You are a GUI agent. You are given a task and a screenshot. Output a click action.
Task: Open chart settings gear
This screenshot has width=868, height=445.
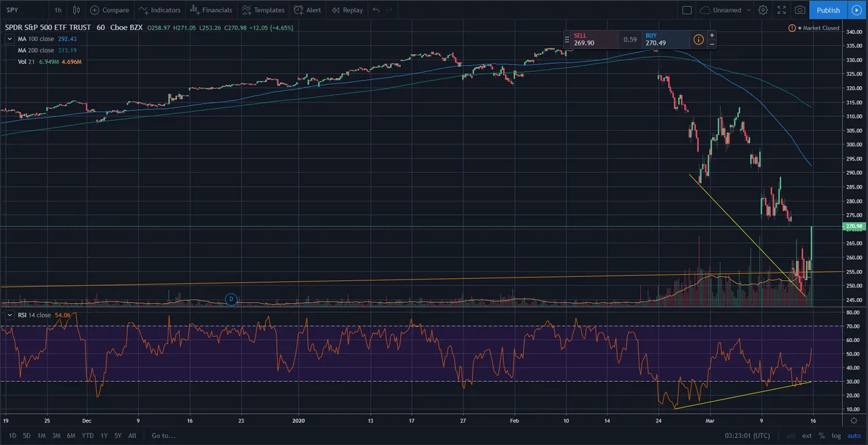pyautogui.click(x=763, y=10)
